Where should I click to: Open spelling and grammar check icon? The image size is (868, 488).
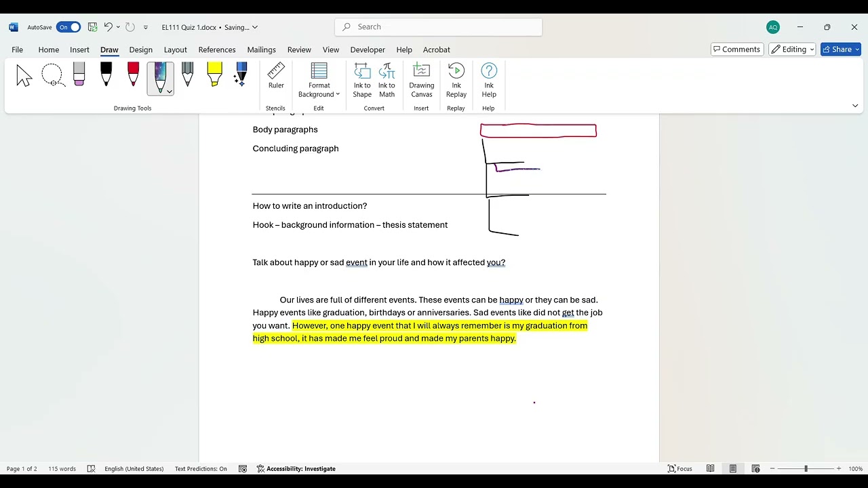[92, 469]
